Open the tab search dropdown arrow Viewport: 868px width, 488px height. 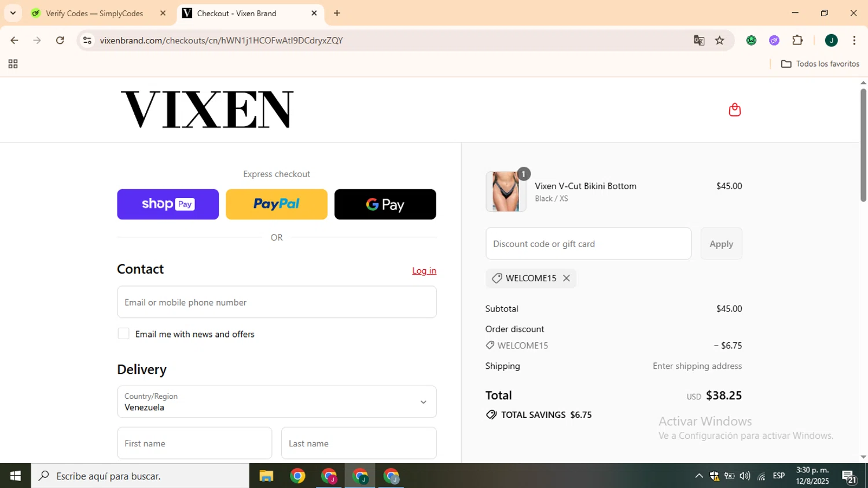point(13,13)
